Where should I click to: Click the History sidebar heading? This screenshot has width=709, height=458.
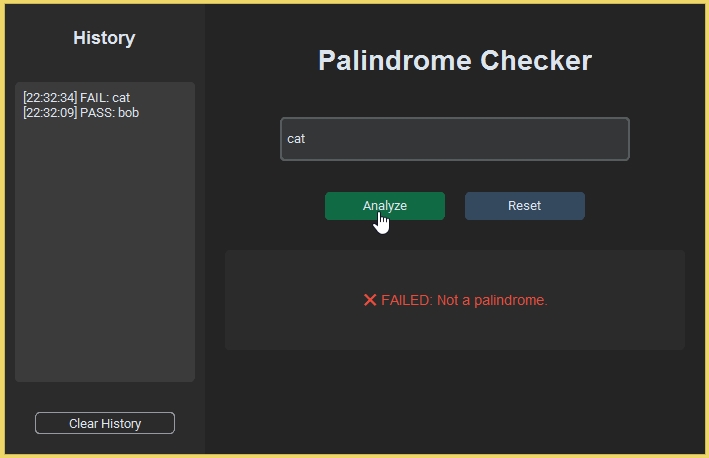point(104,38)
